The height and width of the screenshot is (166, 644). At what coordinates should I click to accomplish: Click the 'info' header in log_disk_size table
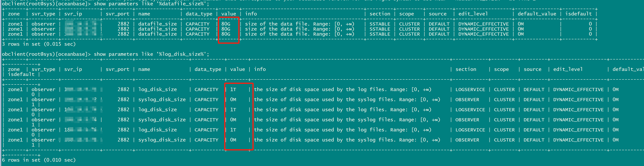[x=260, y=69]
